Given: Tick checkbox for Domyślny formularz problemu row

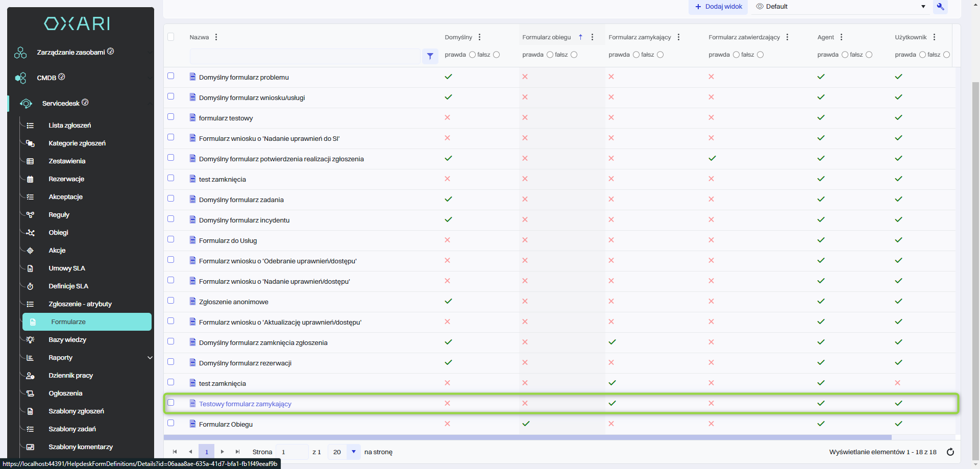Looking at the screenshot, I should pos(171,76).
